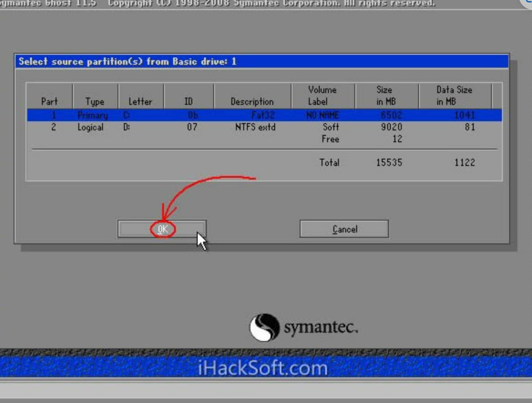Click the Volume Label column header
532x403 pixels.
(322, 96)
